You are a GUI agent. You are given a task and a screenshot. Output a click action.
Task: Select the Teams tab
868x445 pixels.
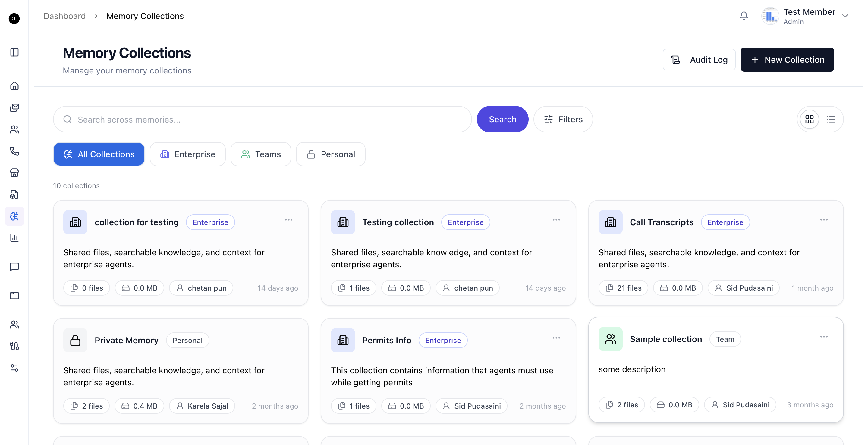[x=261, y=154]
